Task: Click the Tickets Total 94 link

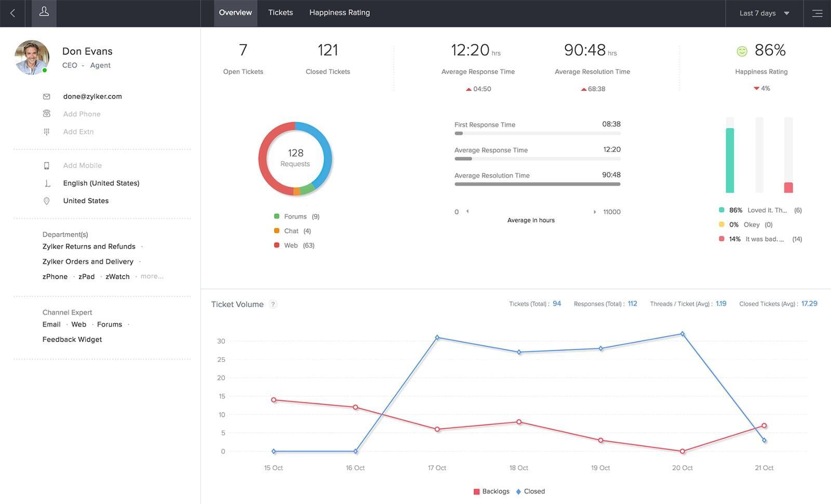Action: [557, 304]
